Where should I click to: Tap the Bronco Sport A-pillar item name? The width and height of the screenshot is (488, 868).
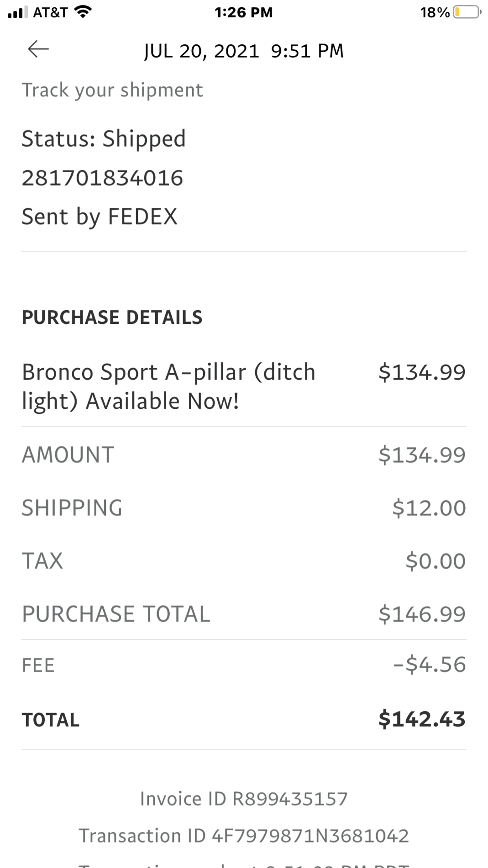(168, 386)
